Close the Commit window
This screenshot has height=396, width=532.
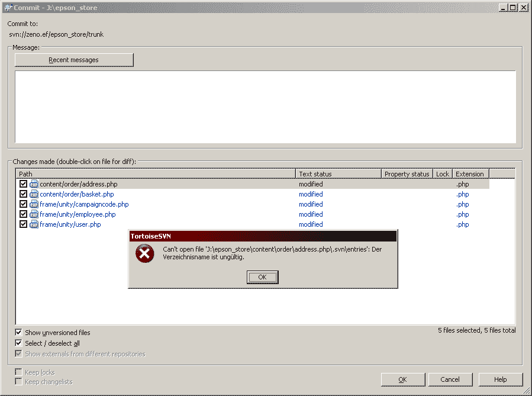click(x=524, y=8)
